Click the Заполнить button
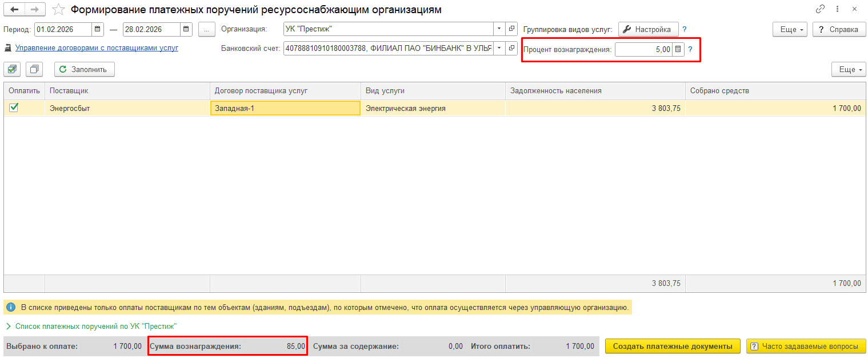 (x=84, y=69)
